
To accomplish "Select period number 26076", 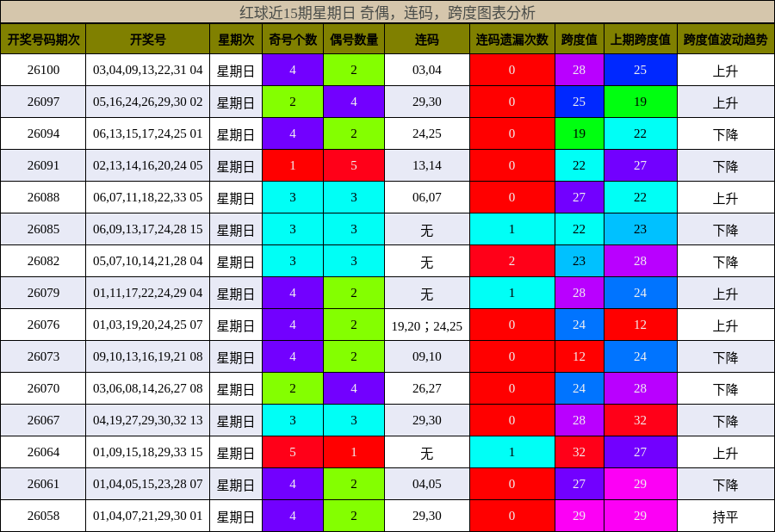I will click(44, 325).
